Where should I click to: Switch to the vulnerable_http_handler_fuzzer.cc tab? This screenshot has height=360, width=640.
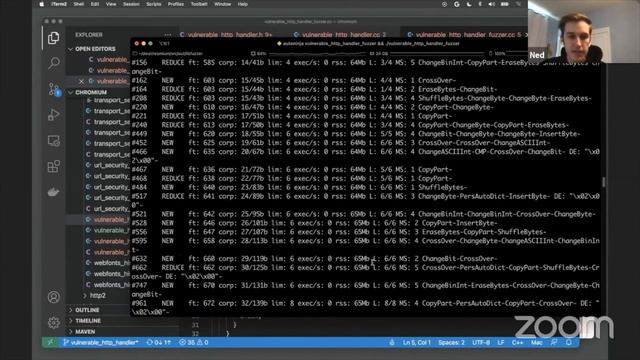(464, 35)
